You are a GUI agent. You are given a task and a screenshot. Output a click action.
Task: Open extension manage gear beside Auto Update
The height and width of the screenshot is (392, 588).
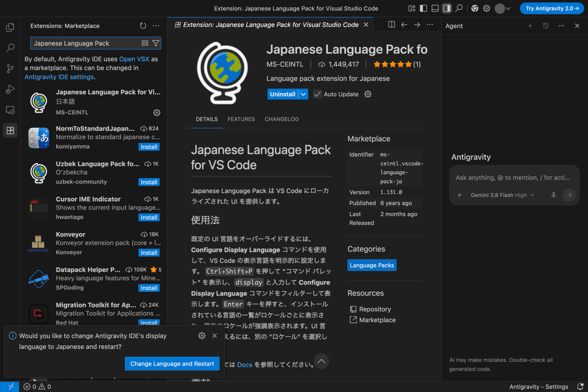pyautogui.click(x=368, y=94)
